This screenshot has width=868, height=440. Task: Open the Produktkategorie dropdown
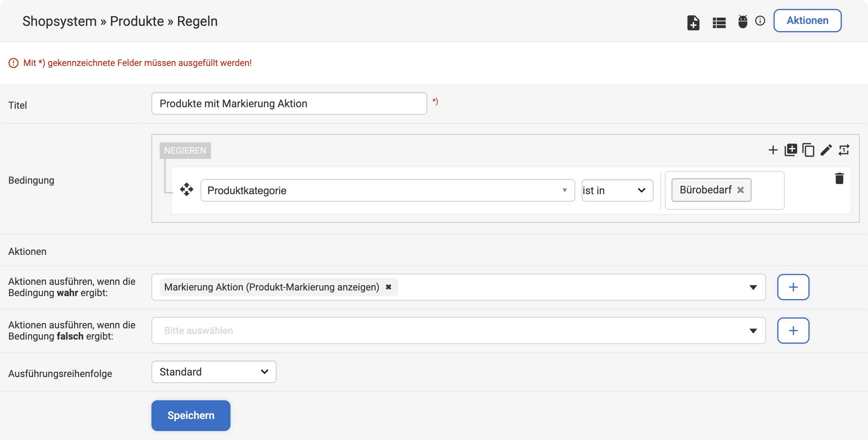tap(388, 190)
